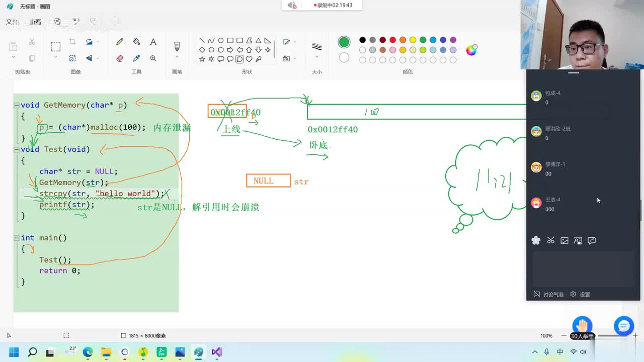The width and height of the screenshot is (644, 362).
Task: Click the Resize and skew icon
Action: point(72,58)
